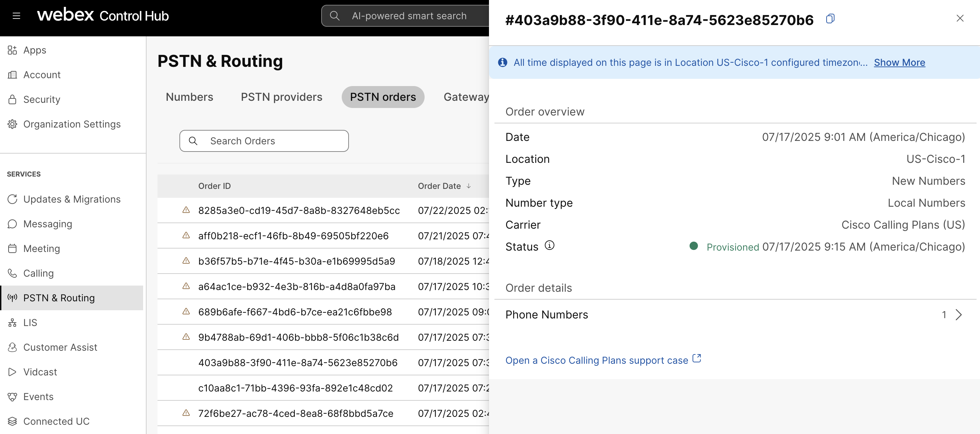Click warning icon for order 689b6afe
The width and height of the screenshot is (980, 434).
pos(186,311)
